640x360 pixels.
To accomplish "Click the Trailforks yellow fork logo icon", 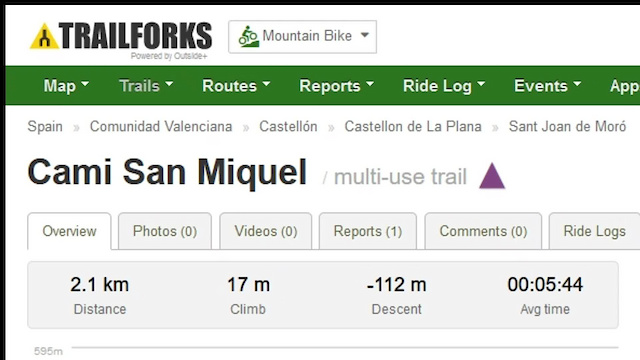I will tap(44, 36).
